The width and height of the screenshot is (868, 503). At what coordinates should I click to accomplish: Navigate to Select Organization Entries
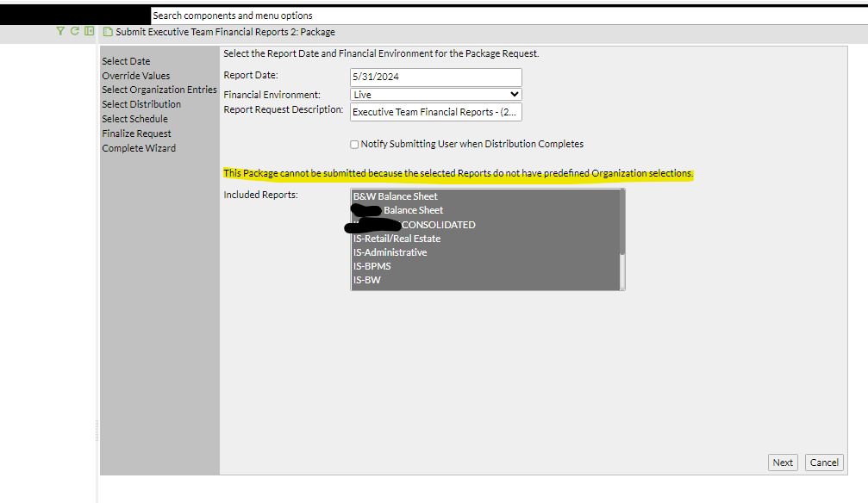click(x=159, y=90)
